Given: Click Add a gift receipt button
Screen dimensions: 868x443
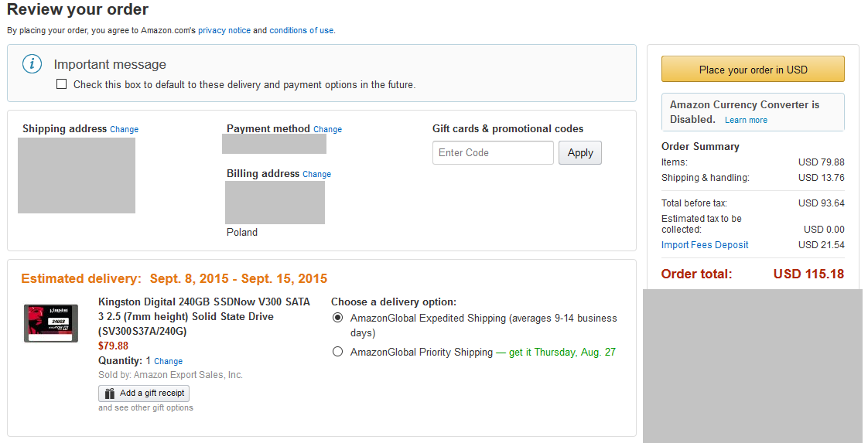Looking at the screenshot, I should pos(144,394).
